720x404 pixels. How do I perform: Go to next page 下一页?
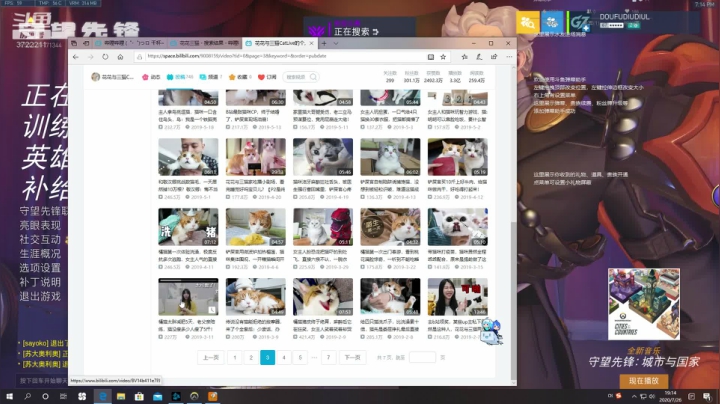[352, 357]
